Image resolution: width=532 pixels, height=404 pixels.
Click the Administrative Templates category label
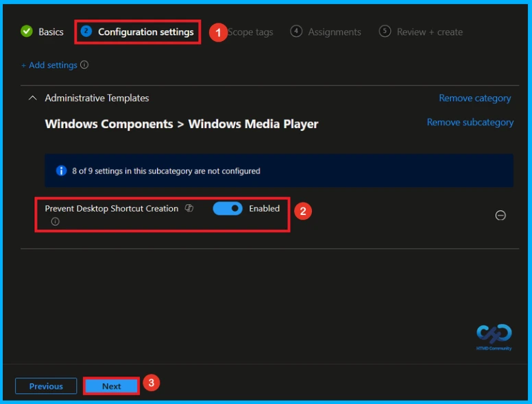(97, 98)
